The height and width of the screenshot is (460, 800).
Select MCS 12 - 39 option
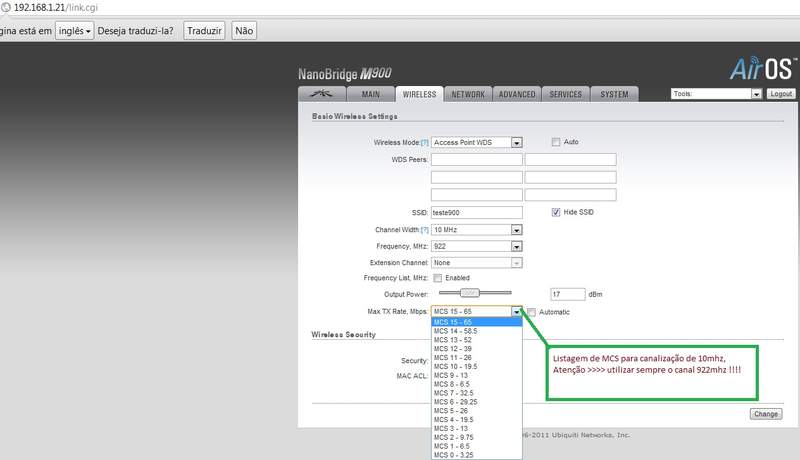[477, 349]
